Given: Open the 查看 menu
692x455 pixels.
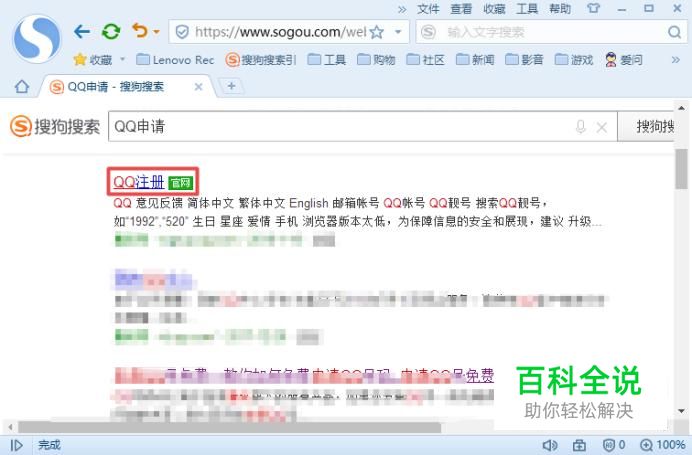Looking at the screenshot, I should click(x=461, y=9).
